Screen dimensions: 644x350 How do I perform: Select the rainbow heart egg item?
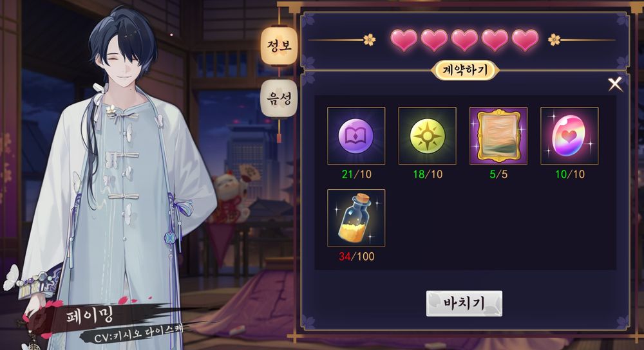pos(569,136)
